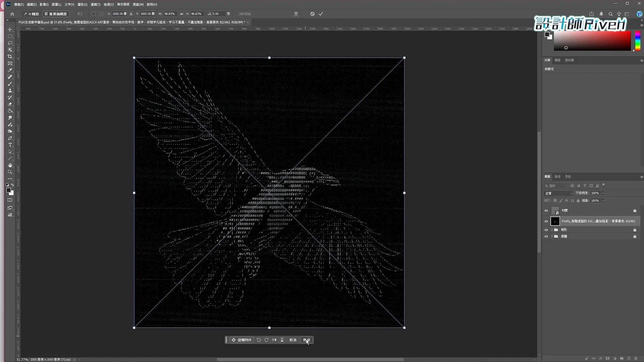Rotate 90° clockwise in contextual bar
The image size is (644, 362).
pyautogui.click(x=266, y=340)
